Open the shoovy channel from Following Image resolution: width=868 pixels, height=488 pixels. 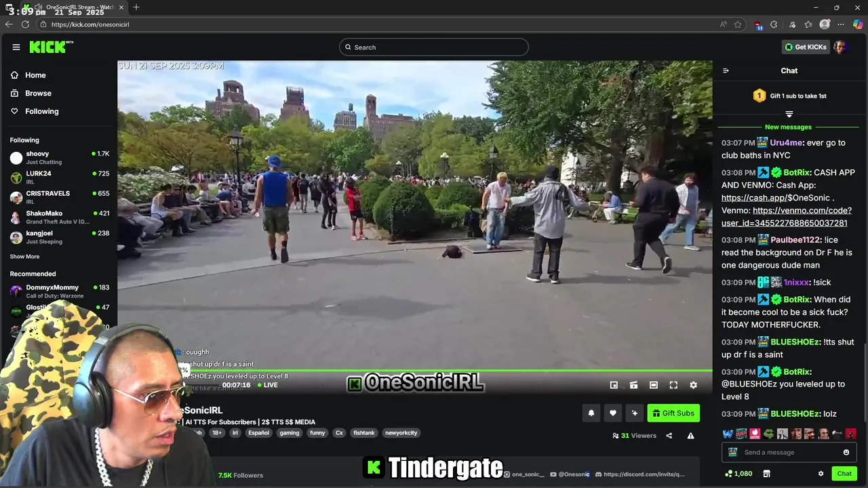(x=59, y=158)
